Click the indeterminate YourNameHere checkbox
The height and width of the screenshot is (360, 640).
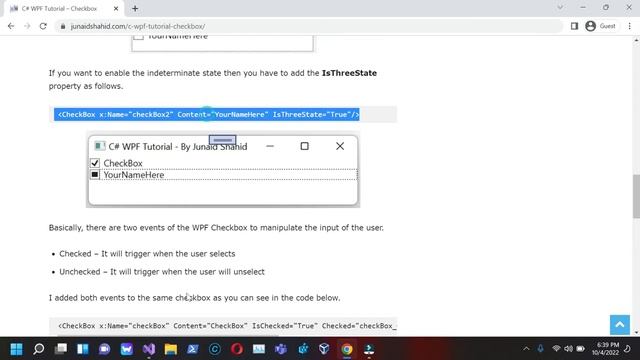[95, 175]
